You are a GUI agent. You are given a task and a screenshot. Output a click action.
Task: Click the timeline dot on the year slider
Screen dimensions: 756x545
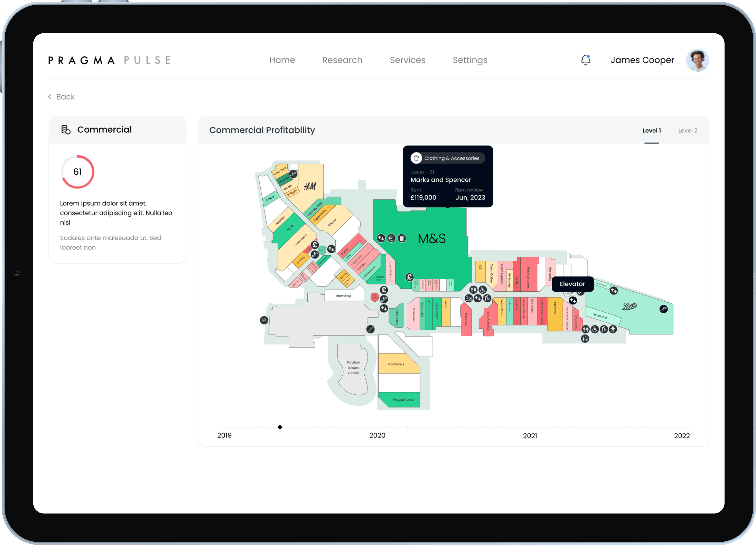pyautogui.click(x=280, y=427)
